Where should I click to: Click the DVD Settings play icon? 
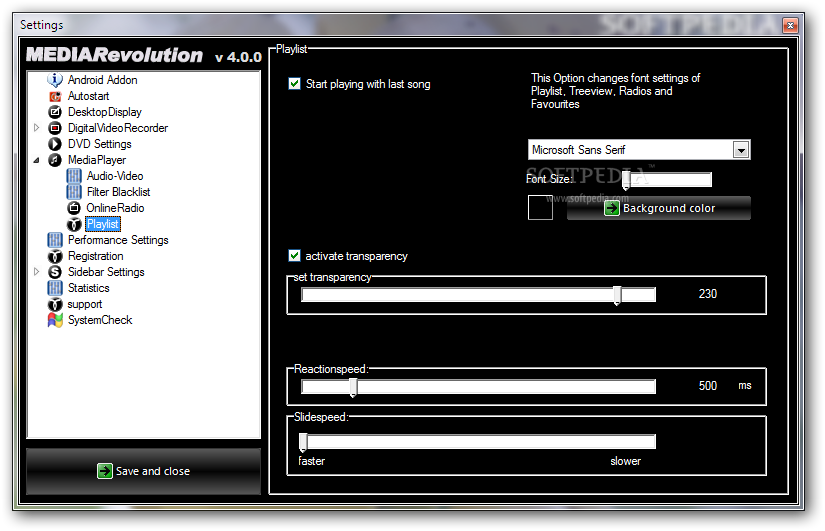tap(55, 144)
